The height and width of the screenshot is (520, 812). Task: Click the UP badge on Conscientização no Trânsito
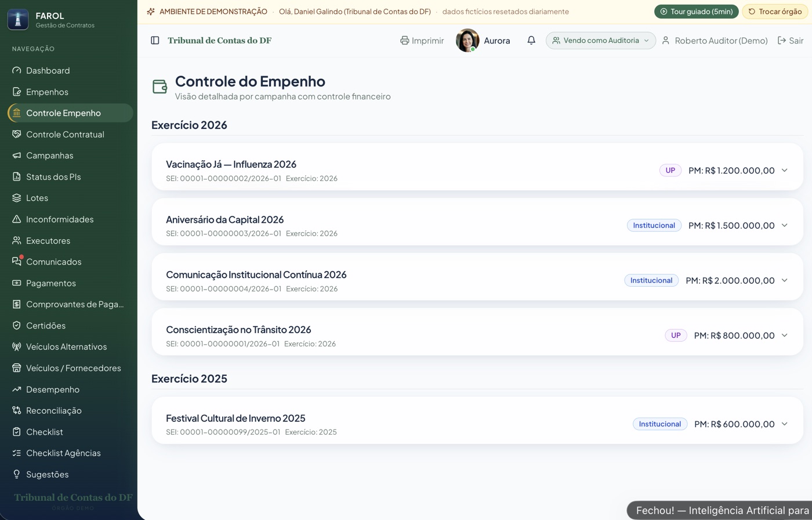point(676,335)
